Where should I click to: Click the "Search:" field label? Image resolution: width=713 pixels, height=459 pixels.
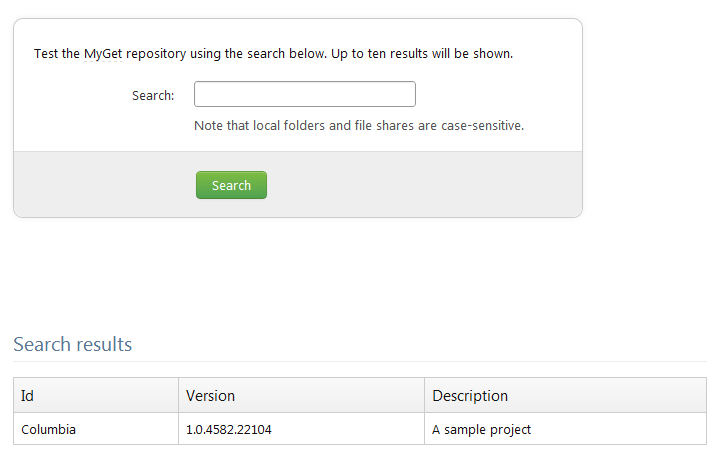153,96
